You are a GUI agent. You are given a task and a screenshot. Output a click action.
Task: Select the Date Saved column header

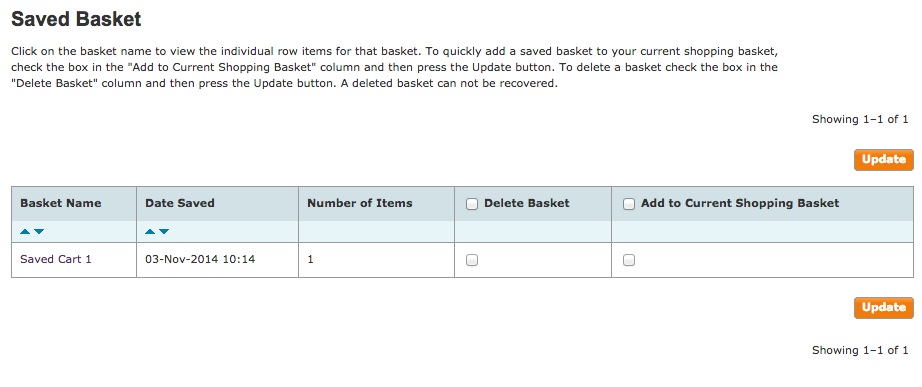pyautogui.click(x=180, y=203)
